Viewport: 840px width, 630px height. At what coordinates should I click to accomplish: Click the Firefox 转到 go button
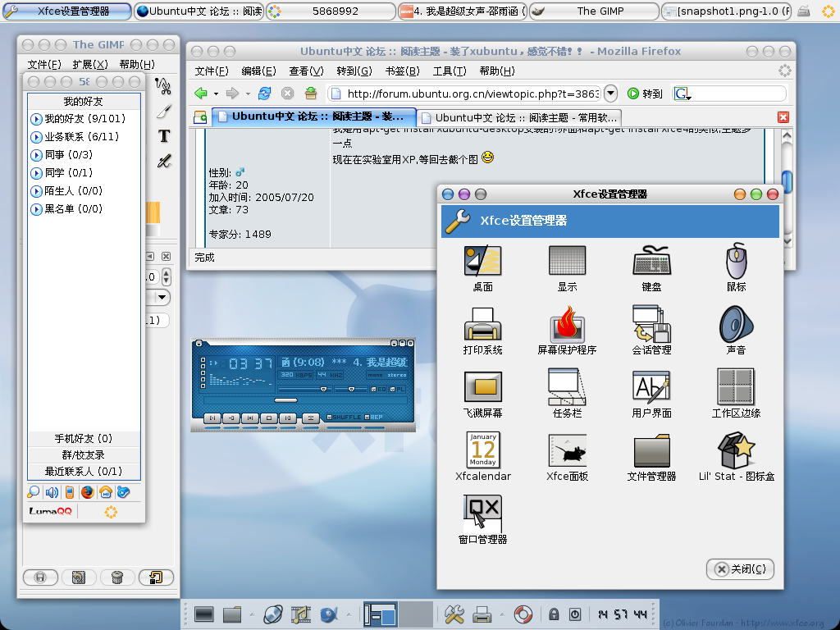click(645, 94)
